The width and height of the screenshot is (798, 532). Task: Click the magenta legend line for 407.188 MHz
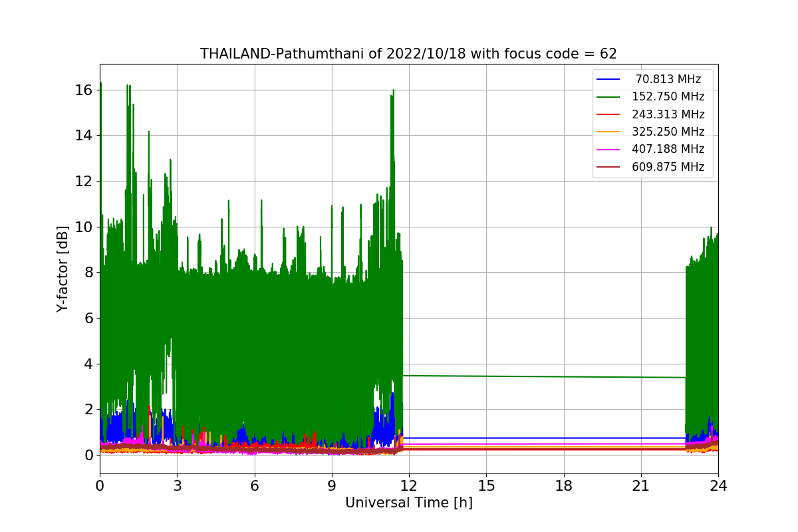608,150
